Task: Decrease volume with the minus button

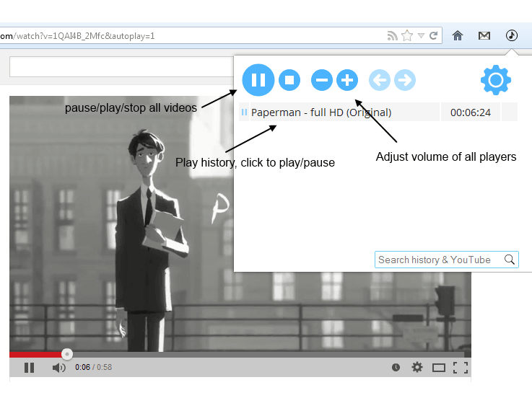Action: tap(322, 80)
